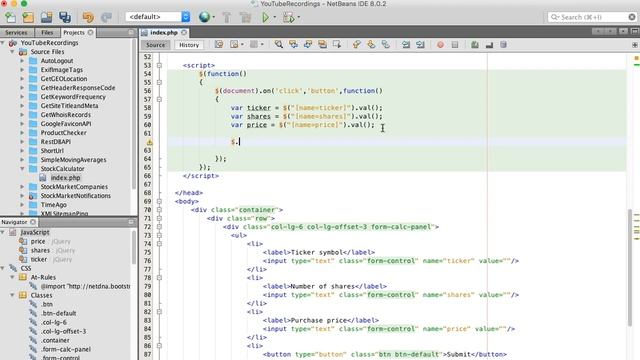Switch to the Files tab
Screen dimensions: 640x360
coord(47,32)
